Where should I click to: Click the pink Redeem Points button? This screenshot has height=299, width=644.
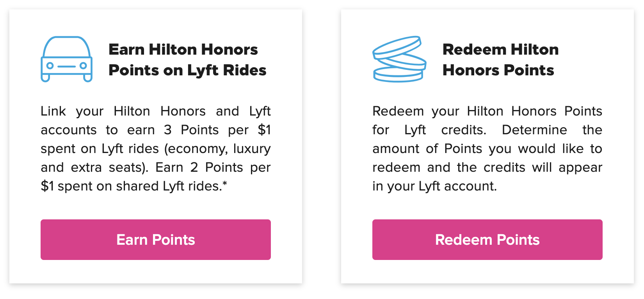click(487, 240)
